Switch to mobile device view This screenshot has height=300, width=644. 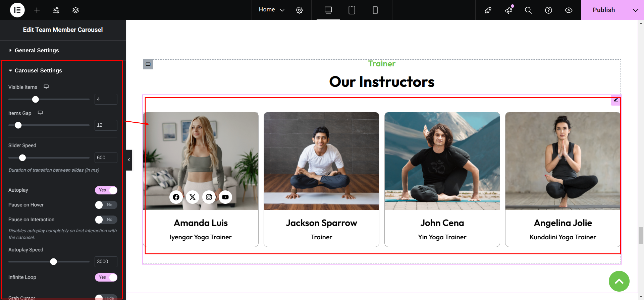tap(375, 10)
